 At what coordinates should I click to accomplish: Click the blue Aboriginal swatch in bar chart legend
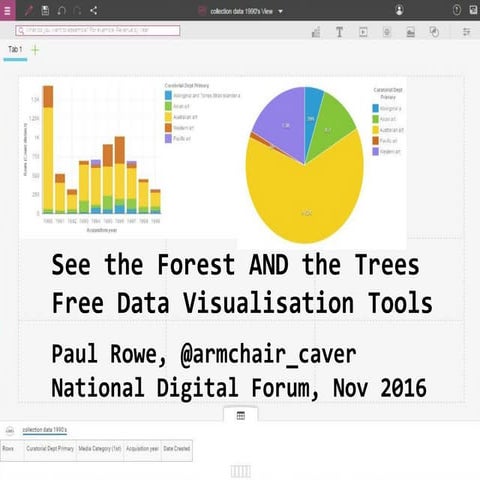(x=168, y=95)
